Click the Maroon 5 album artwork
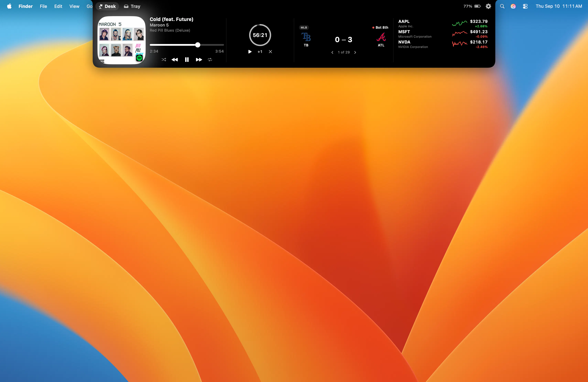Viewport: 588px width, 382px height. 122,40
